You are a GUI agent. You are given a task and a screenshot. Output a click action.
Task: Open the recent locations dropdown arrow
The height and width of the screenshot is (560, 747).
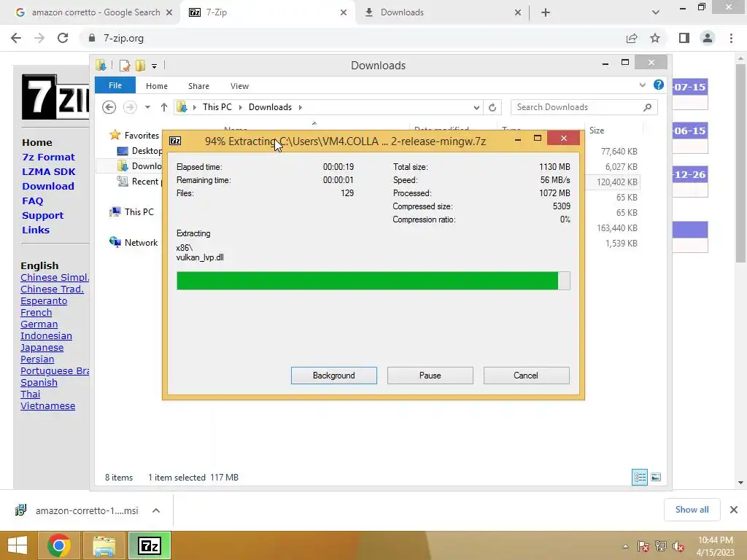(x=147, y=107)
